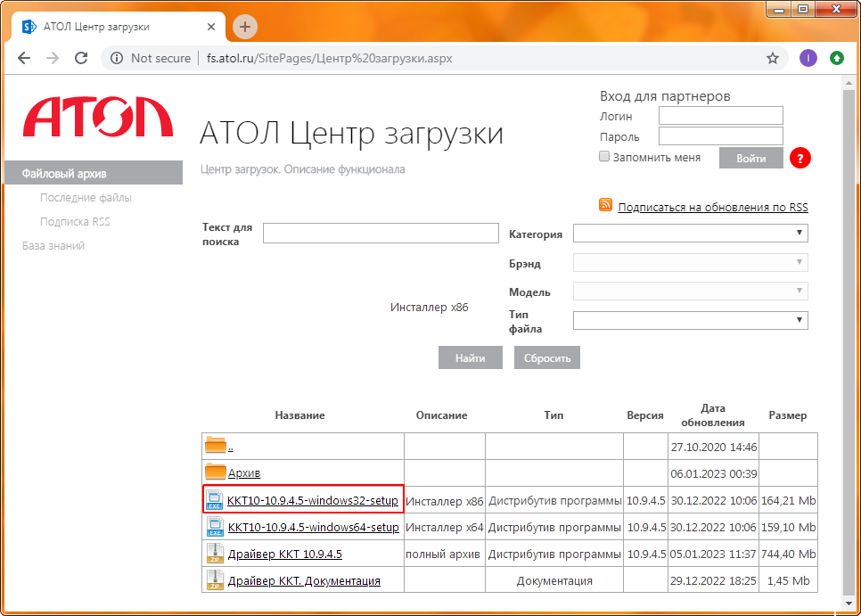Open the Архив folder link
Screen dimensions: 861x616
tap(244, 473)
